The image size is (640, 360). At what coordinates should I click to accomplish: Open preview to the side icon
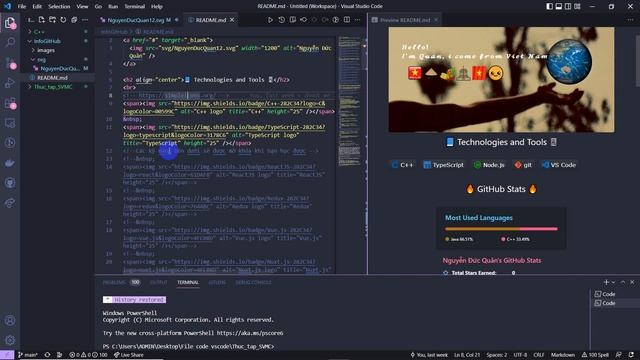[293, 20]
